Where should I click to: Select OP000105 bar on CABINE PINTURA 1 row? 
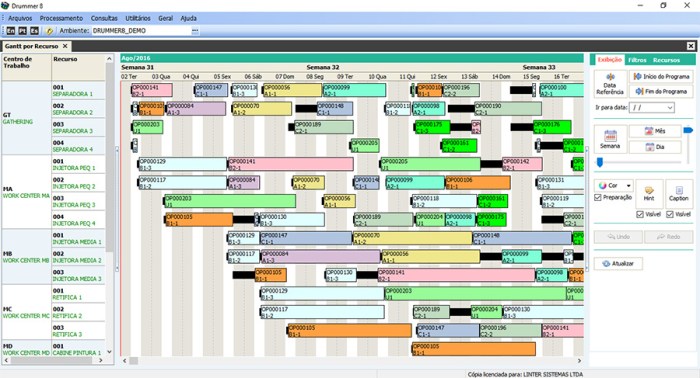coord(474,349)
